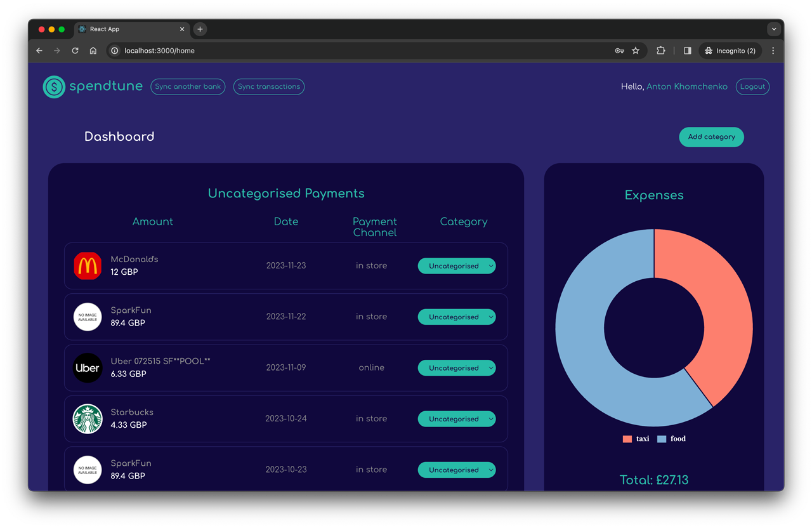Click the site information icon in address bar
This screenshot has width=812, height=528.
114,51
